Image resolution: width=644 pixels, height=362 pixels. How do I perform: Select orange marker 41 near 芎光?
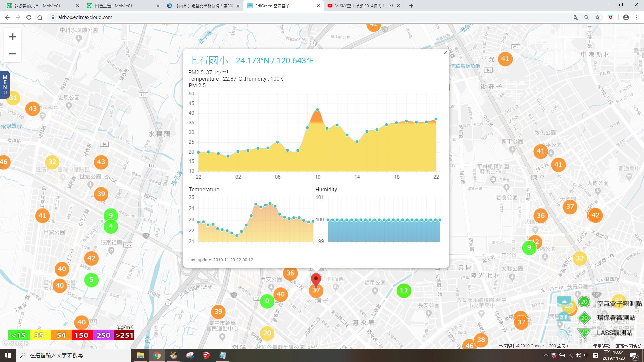coord(505,59)
